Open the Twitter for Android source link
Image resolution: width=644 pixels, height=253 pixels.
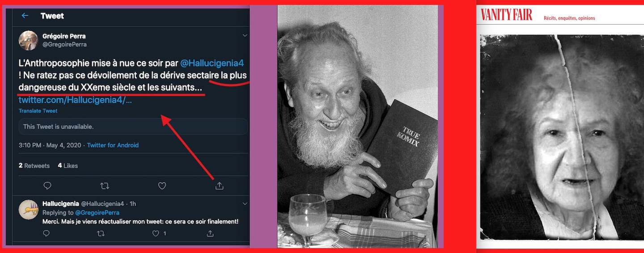coord(113,145)
